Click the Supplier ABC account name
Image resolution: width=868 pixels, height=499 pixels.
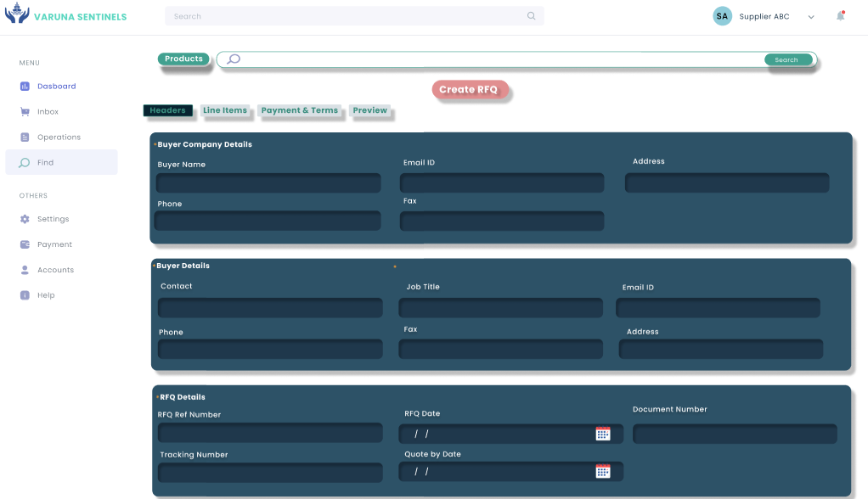coord(764,17)
